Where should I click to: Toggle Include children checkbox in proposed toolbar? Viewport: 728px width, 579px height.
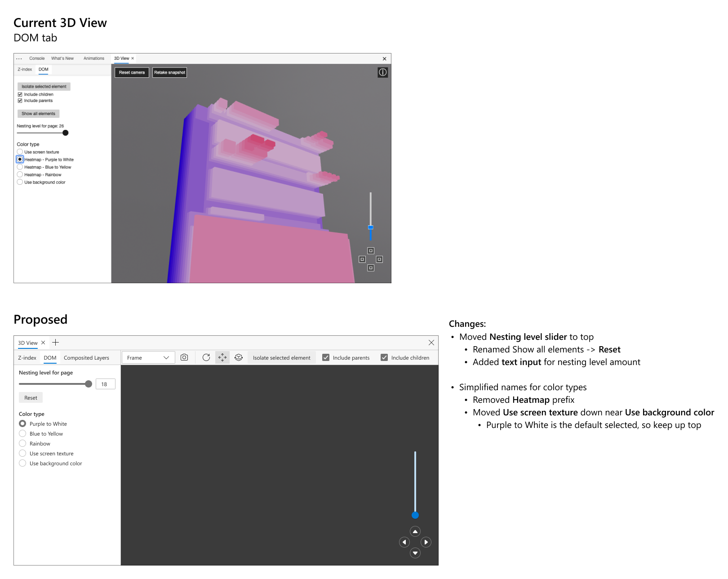click(x=384, y=358)
